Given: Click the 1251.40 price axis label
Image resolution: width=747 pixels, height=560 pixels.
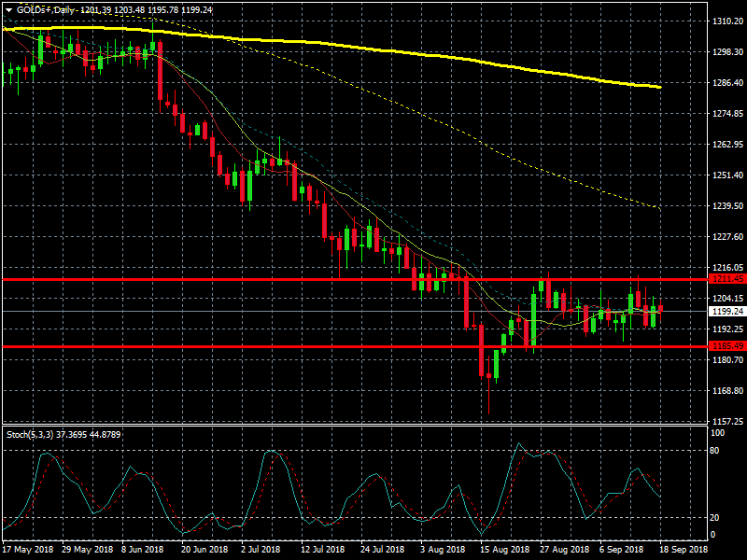Looking at the screenshot, I should [x=726, y=175].
